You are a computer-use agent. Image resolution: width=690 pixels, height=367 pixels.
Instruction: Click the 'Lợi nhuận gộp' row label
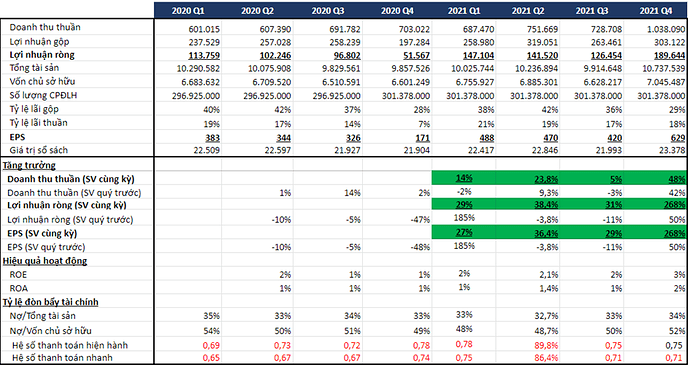tap(40, 41)
